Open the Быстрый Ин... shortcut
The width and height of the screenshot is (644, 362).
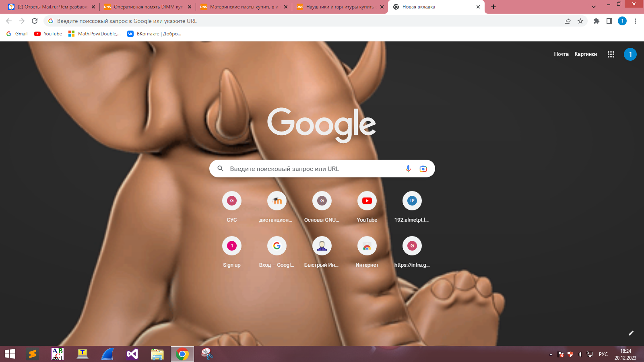[322, 252]
